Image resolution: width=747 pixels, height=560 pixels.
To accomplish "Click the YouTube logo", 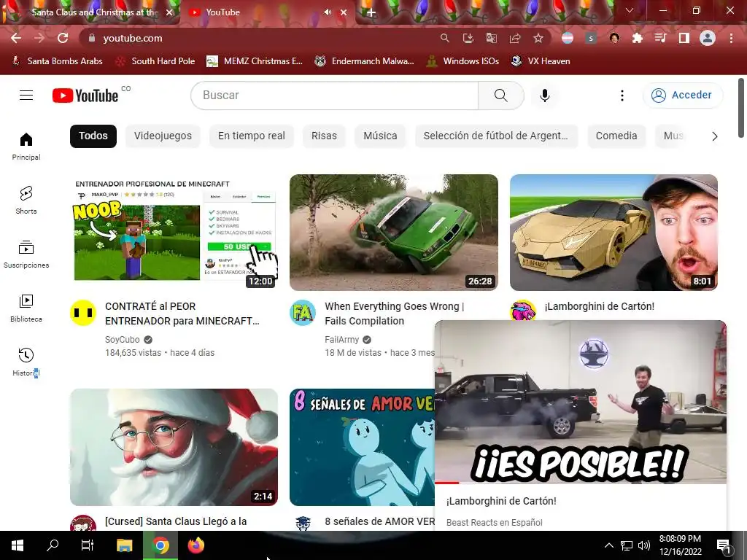I will point(85,96).
